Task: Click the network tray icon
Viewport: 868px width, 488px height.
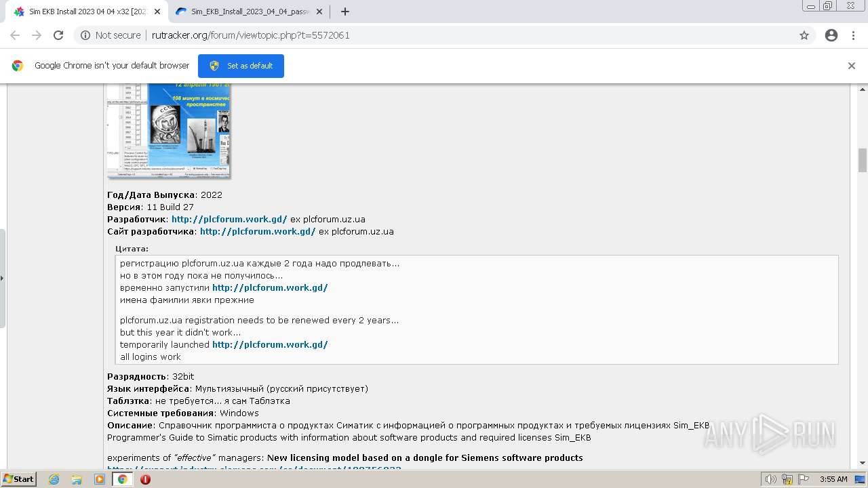Action: click(x=787, y=479)
